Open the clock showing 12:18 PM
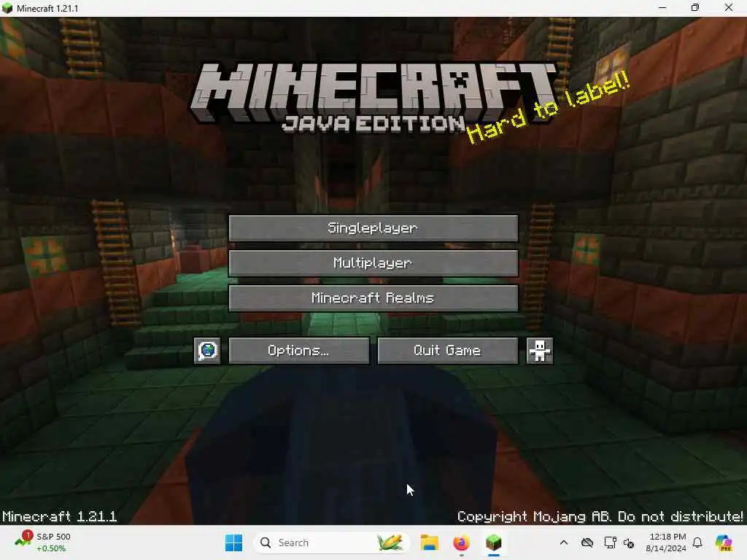The image size is (747, 560). [666, 542]
